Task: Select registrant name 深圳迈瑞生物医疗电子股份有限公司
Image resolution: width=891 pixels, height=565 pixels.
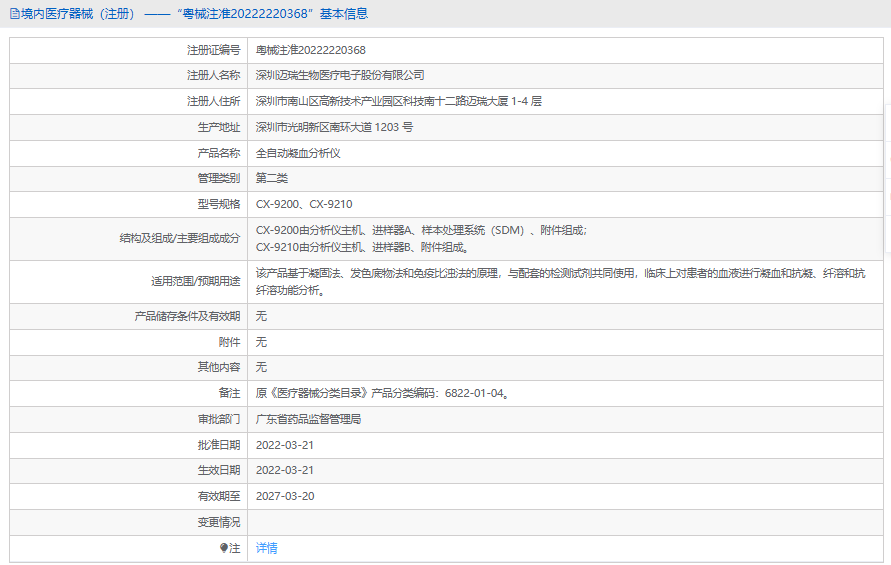Action: click(x=340, y=75)
